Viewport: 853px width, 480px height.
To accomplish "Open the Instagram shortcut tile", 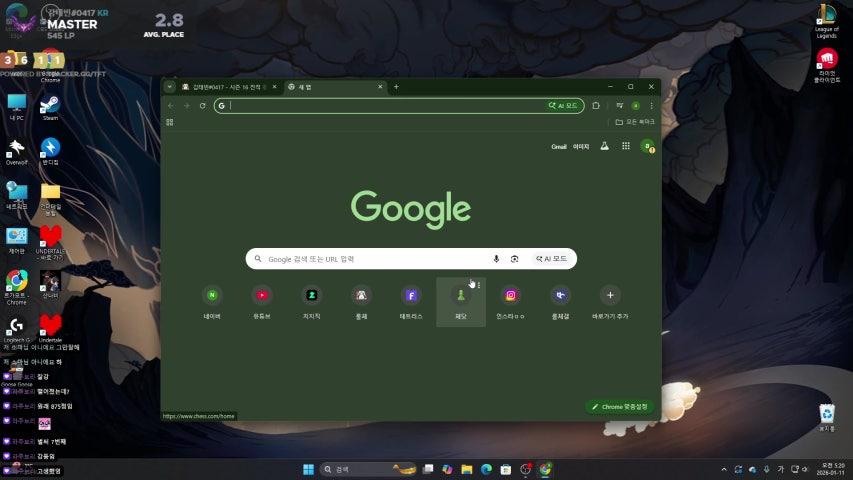I will (x=510, y=302).
